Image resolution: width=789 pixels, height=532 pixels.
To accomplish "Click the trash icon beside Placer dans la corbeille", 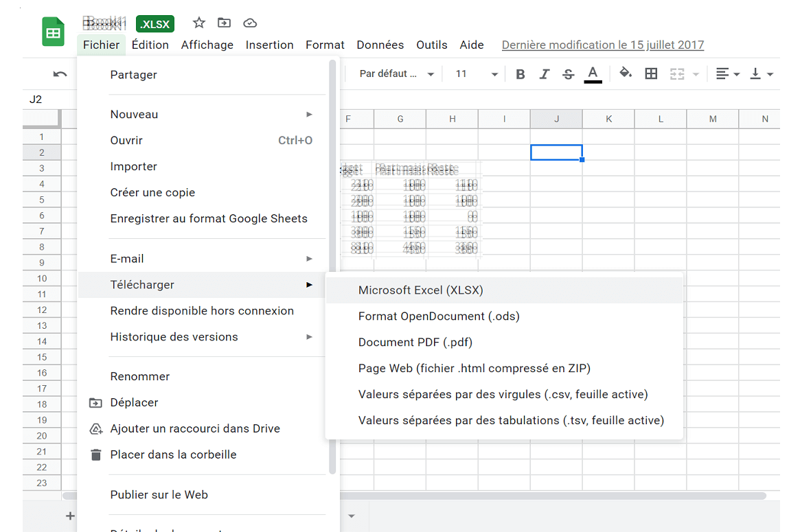I will pos(95,454).
